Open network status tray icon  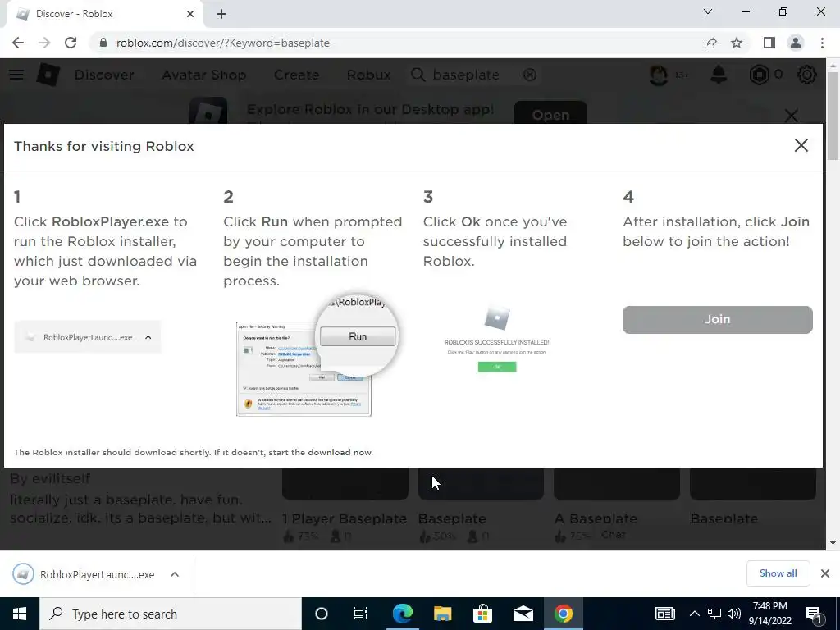tap(714, 614)
